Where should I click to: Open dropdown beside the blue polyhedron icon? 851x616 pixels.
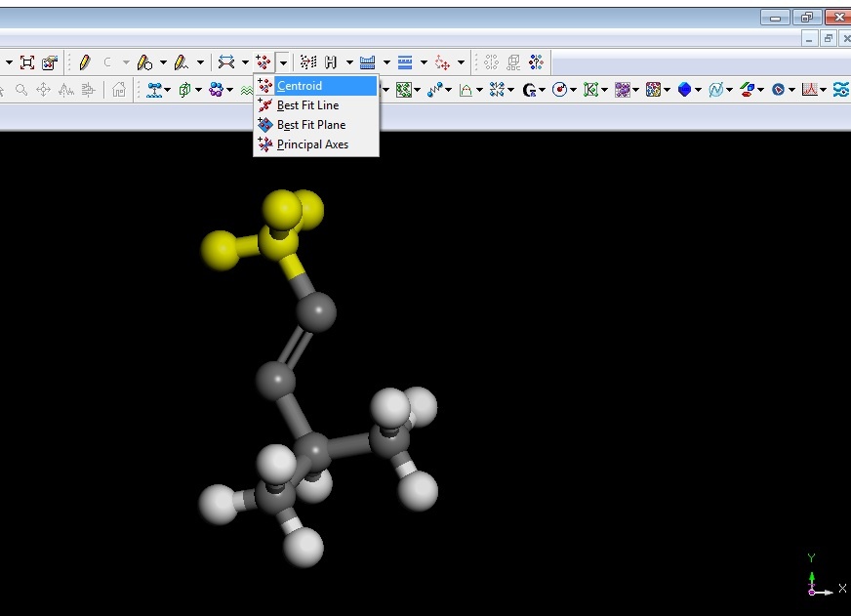pyautogui.click(x=698, y=90)
